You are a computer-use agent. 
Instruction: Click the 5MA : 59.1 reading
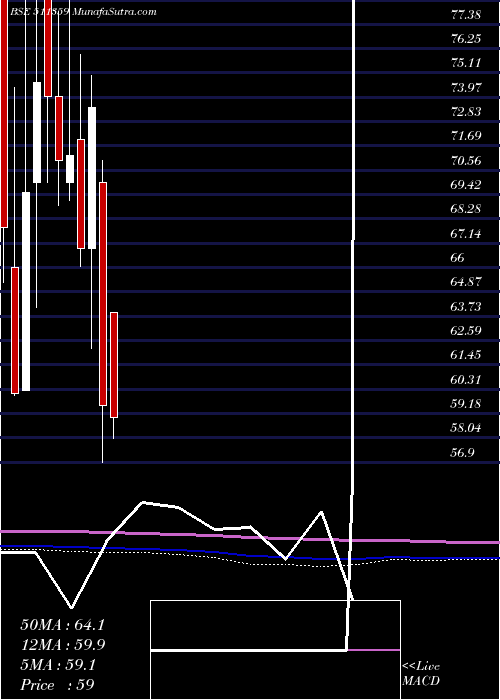tap(58, 665)
